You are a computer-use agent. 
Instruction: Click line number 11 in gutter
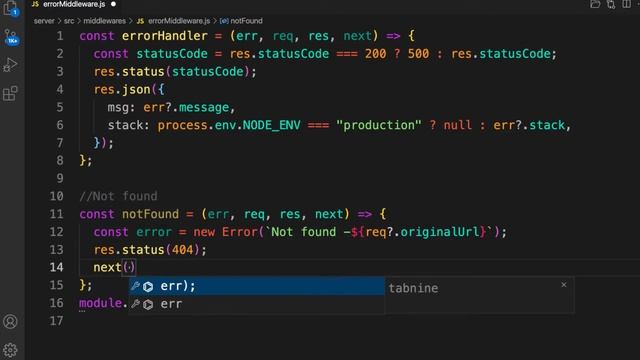(x=57, y=214)
